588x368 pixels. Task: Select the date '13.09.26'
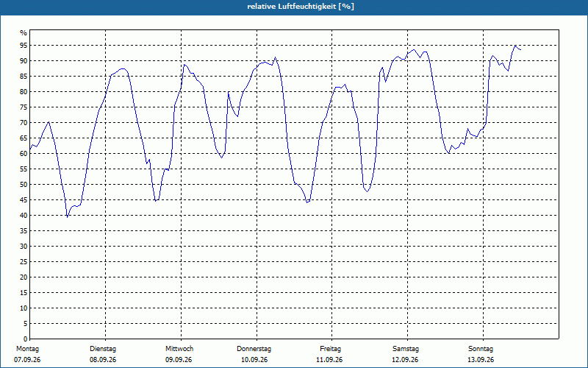pos(481,360)
